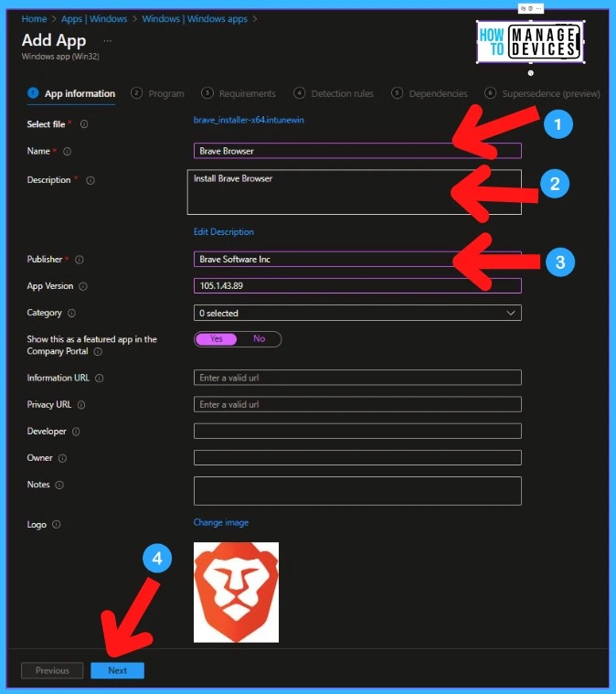Click info icon beside Information URL
Viewport: 616px width, 694px height.
[99, 378]
